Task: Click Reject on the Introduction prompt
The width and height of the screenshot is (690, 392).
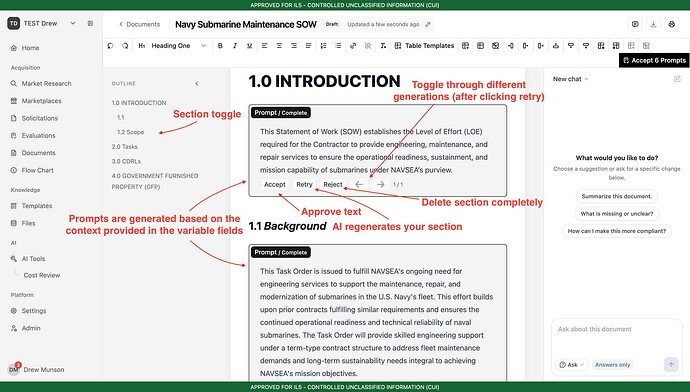Action: click(333, 184)
